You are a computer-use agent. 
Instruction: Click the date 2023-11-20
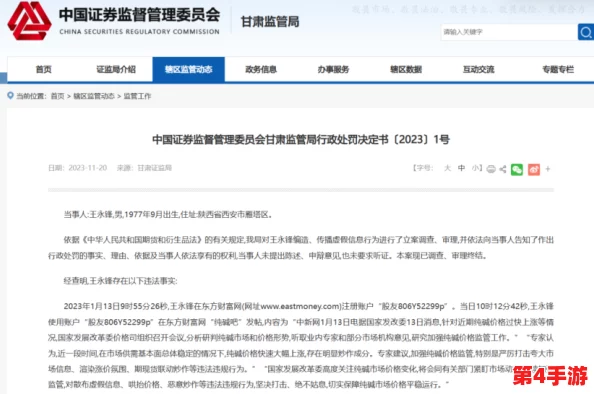pyautogui.click(x=88, y=168)
